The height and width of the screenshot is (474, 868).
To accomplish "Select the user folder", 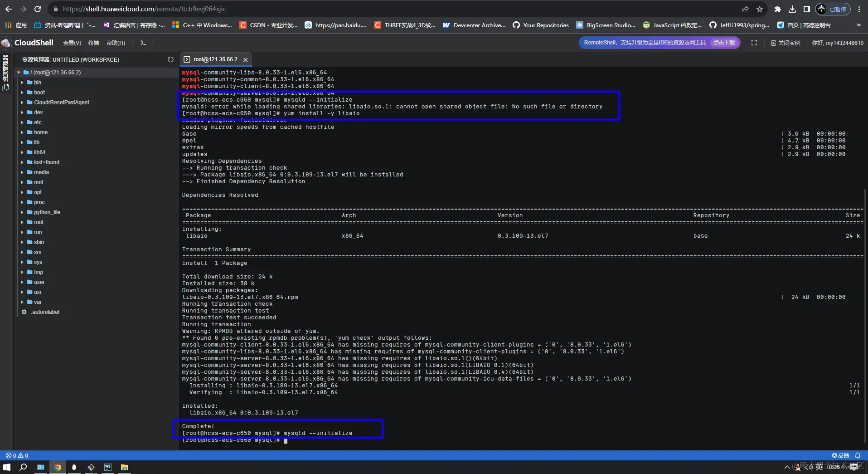I will (x=39, y=282).
